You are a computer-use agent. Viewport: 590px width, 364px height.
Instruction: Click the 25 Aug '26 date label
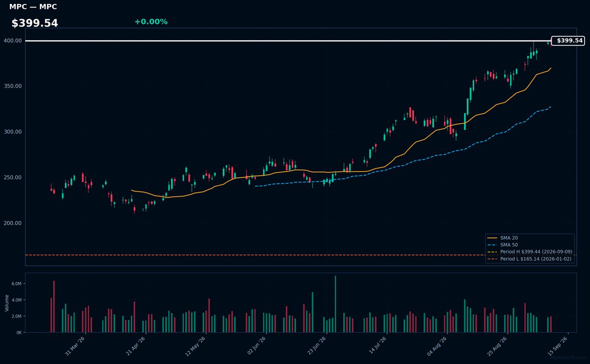(497, 345)
